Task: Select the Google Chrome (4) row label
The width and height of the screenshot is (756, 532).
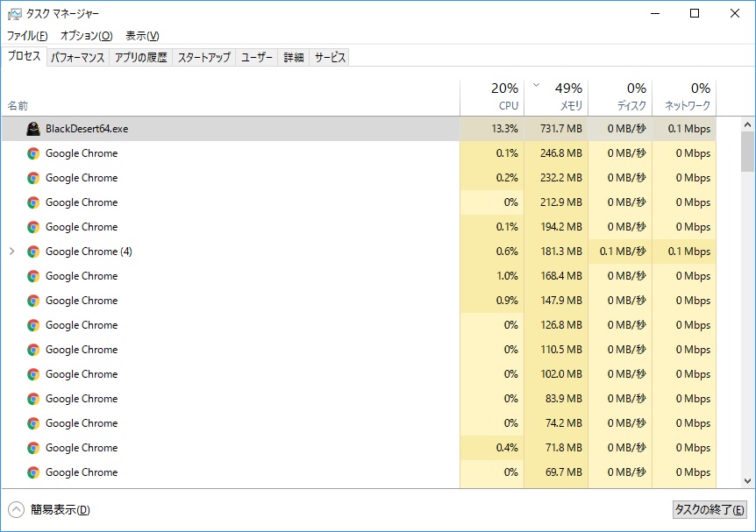Action: (x=89, y=252)
